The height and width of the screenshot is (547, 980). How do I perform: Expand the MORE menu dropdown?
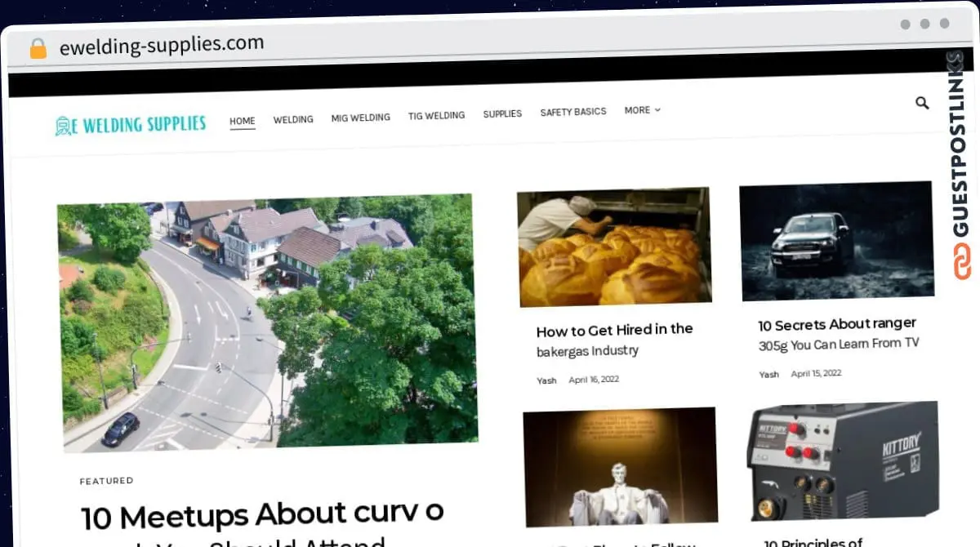point(642,110)
